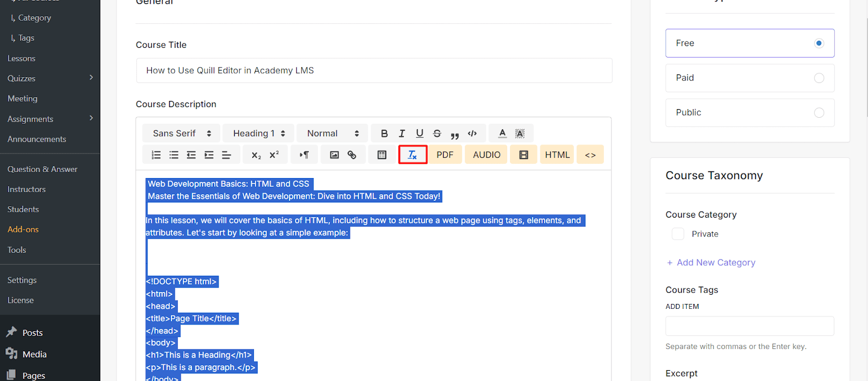Open the Add-ons page

point(23,230)
